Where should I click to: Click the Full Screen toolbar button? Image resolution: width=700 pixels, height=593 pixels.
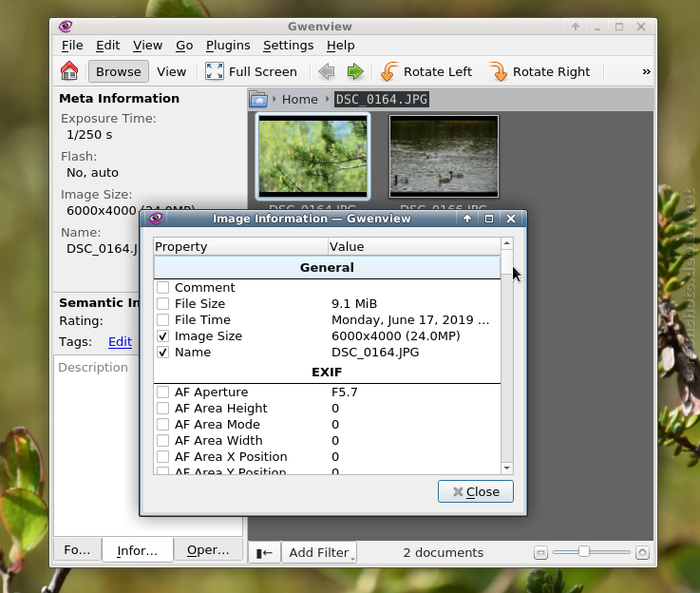[x=252, y=71]
